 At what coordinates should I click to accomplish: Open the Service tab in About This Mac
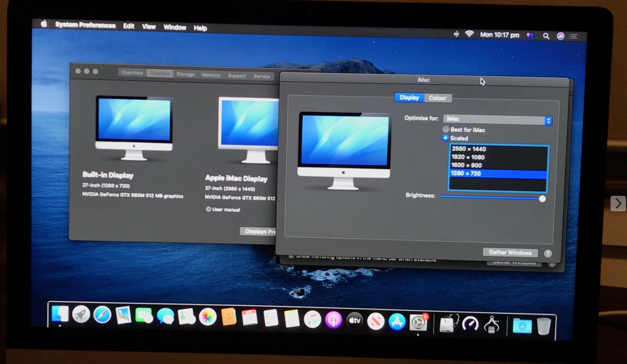(x=262, y=76)
